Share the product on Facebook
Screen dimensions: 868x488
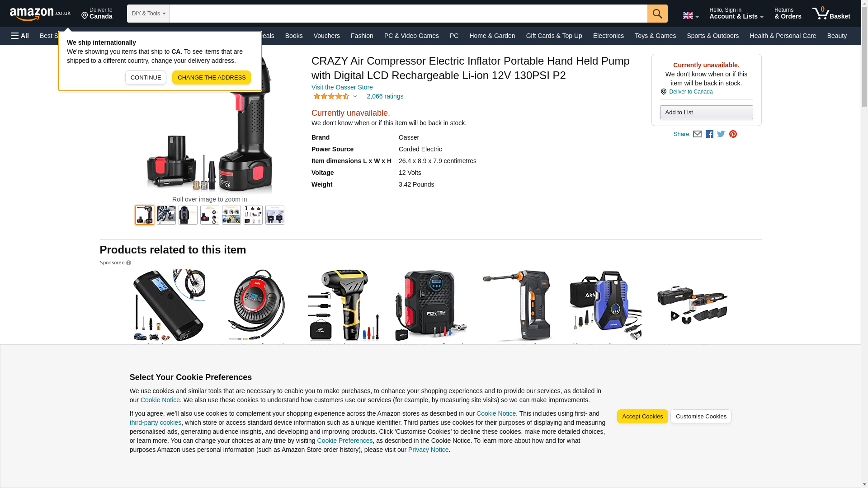tap(709, 134)
